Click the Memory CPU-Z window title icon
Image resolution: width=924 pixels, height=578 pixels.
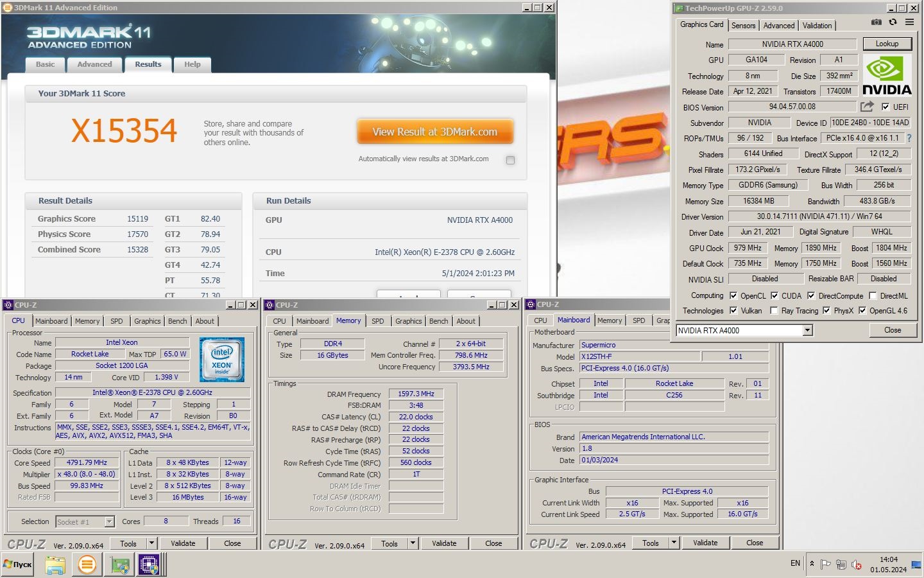269,305
